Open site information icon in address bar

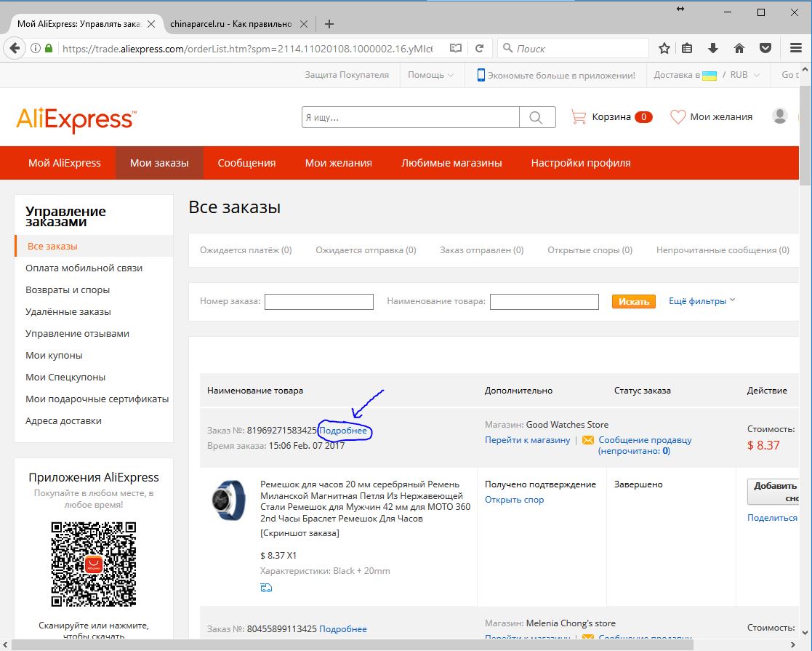[35, 48]
